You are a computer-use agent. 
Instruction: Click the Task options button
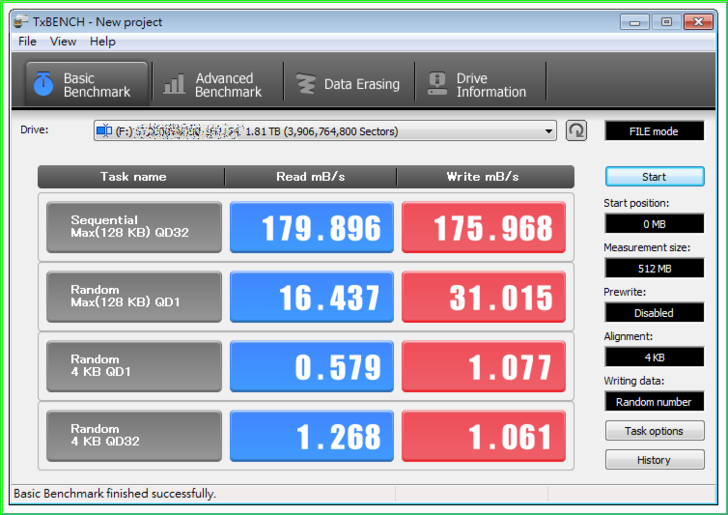[x=654, y=431]
